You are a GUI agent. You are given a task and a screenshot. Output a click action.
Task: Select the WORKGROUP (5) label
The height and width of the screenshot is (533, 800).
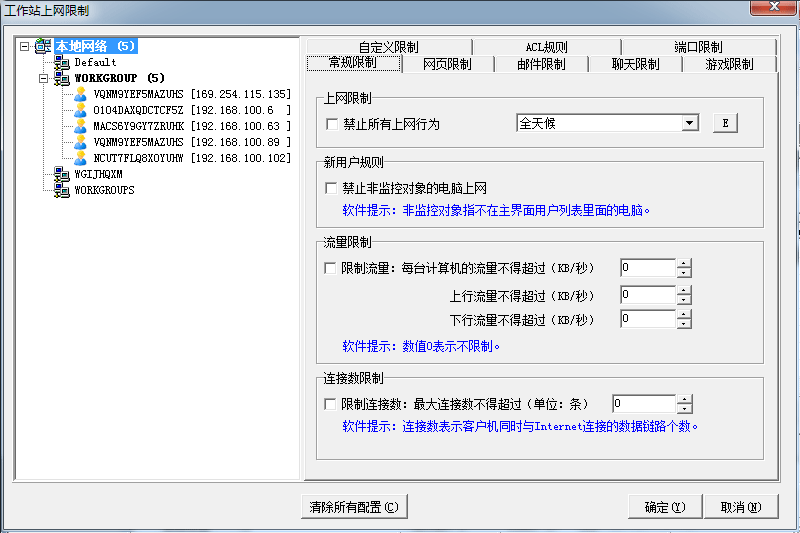[x=119, y=78]
